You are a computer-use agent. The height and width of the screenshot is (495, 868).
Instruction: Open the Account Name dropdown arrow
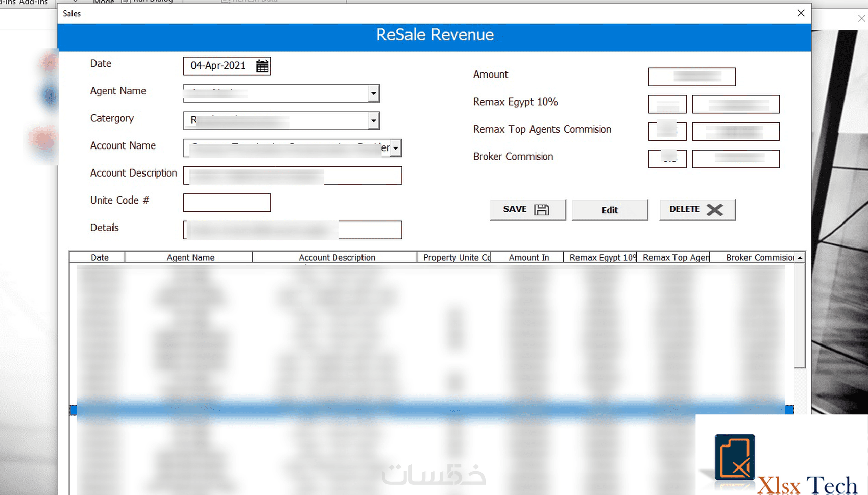point(396,148)
